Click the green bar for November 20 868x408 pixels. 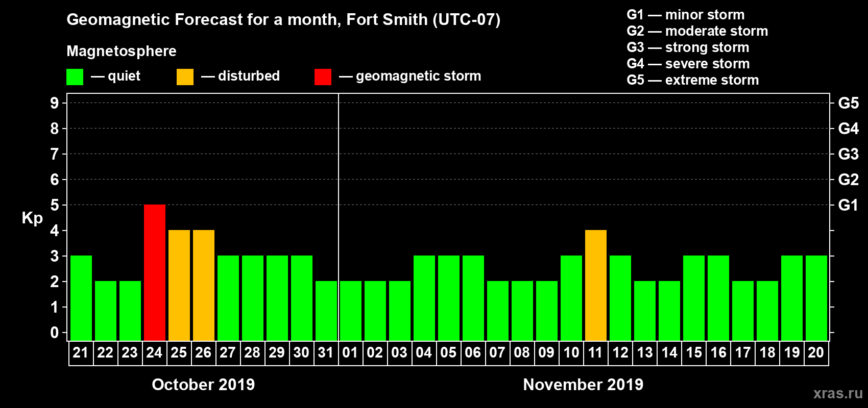pos(816,298)
